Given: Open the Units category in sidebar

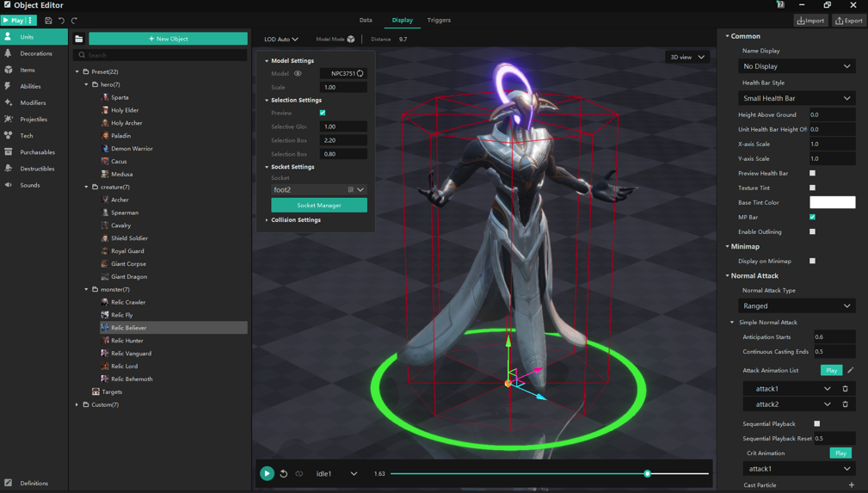Looking at the screenshot, I should tap(34, 37).
